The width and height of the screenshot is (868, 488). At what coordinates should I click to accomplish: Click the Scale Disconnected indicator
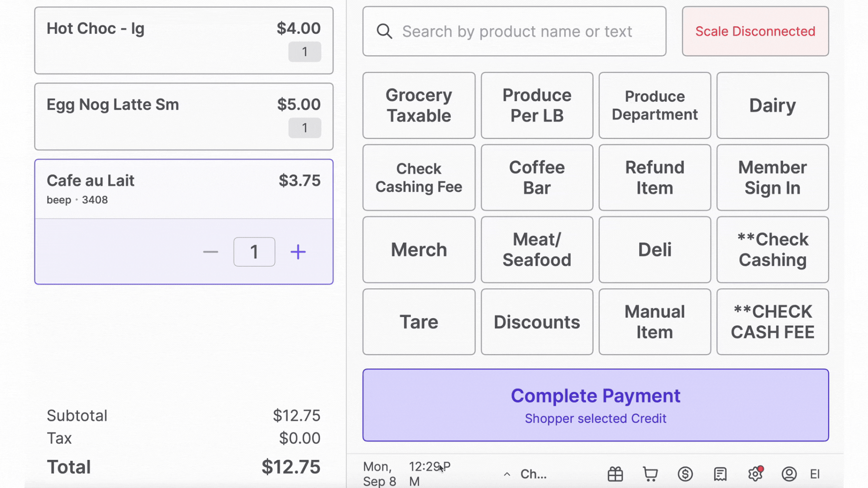(755, 31)
